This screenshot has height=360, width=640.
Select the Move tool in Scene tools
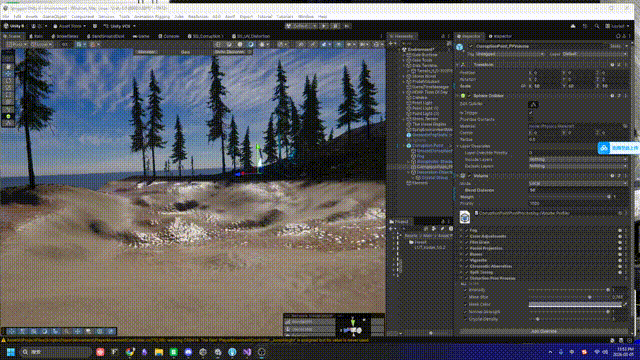[8, 73]
